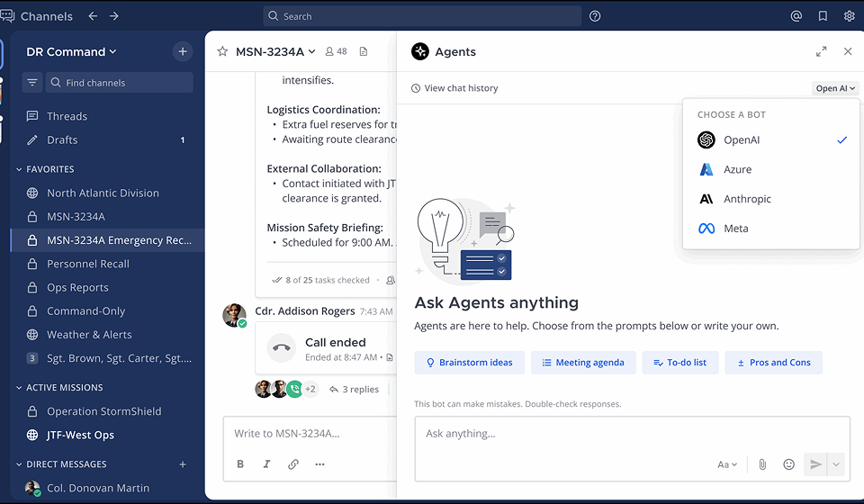The width and height of the screenshot is (864, 504).
Task: Open MSN-3234A Emergency Rec... channel
Action: click(x=107, y=240)
